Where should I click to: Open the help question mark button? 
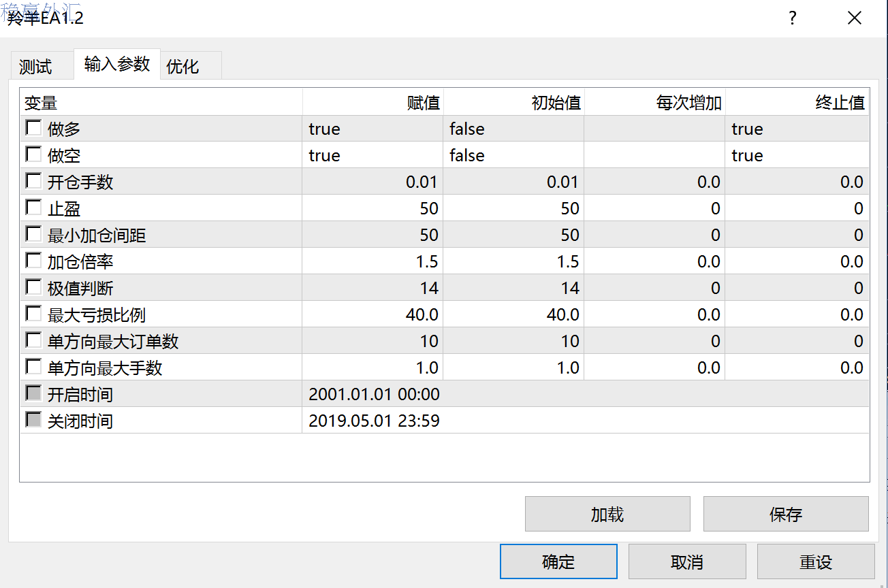(x=792, y=18)
